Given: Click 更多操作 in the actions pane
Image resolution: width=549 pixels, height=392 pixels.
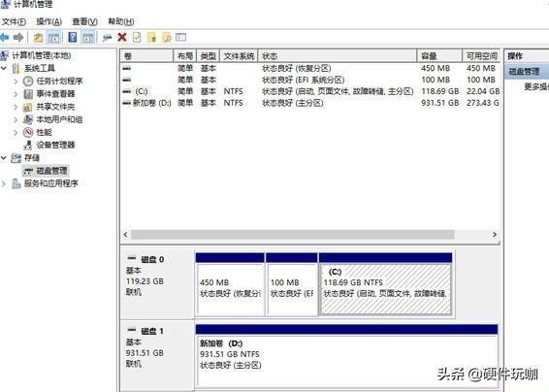Looking at the screenshot, I should [x=536, y=86].
